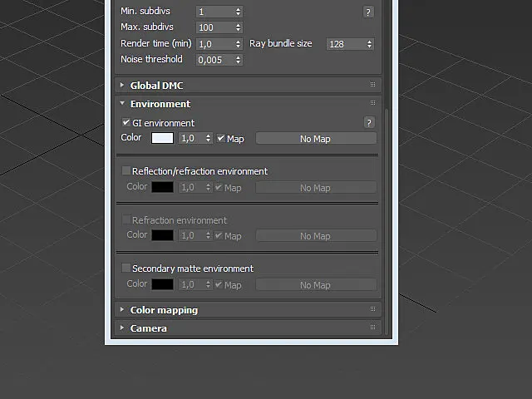Disable the GI environment checkbox
The image size is (532, 399).
pos(126,122)
